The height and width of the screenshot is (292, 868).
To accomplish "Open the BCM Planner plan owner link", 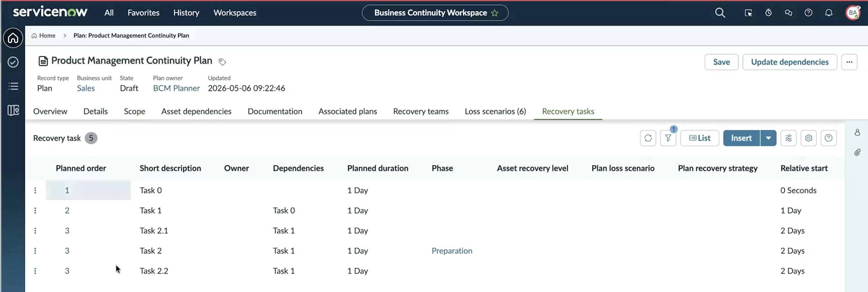I will [x=176, y=88].
